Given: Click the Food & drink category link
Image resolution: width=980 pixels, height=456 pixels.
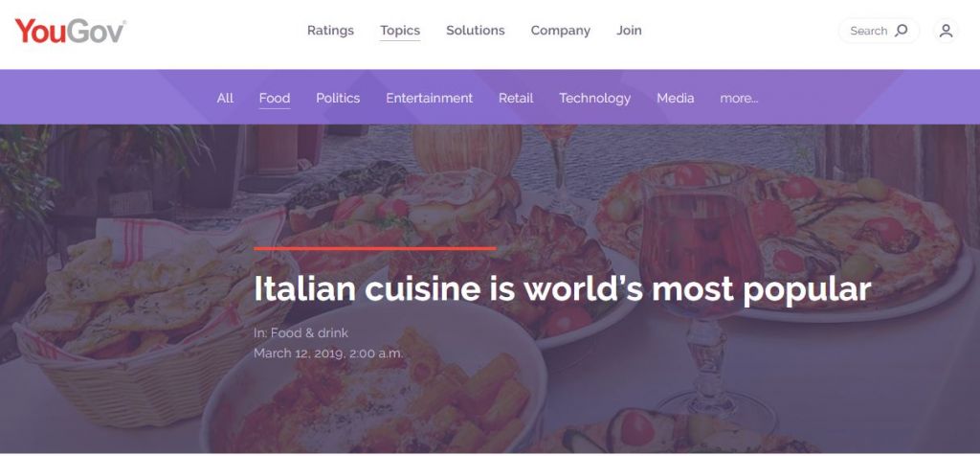Looking at the screenshot, I should [309, 332].
